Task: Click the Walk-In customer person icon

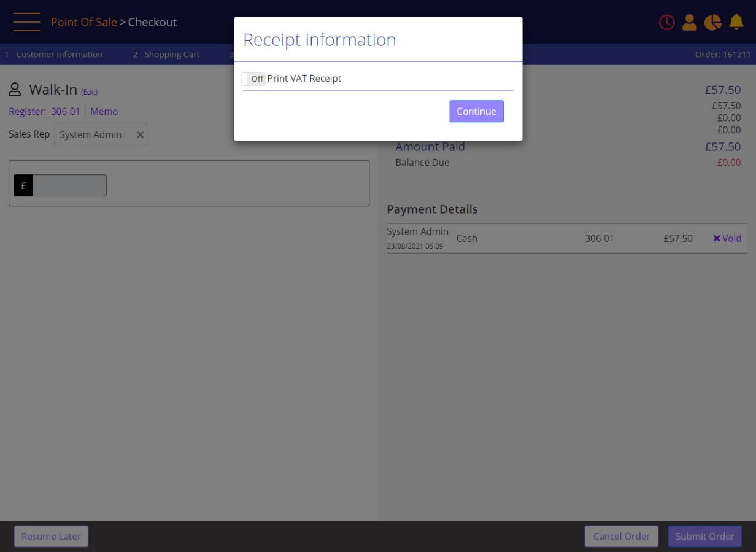Action: (15, 90)
